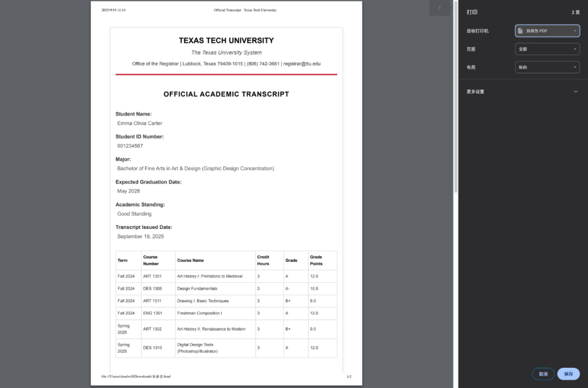Open the pages dropdown showing 全部
This screenshot has width=588, height=388.
pos(547,49)
